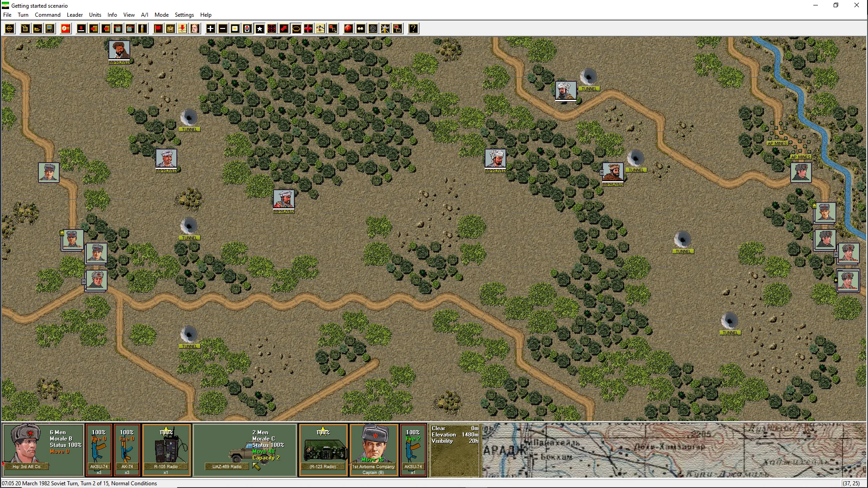Click the save floppy disk toolbar icon

coord(50,29)
